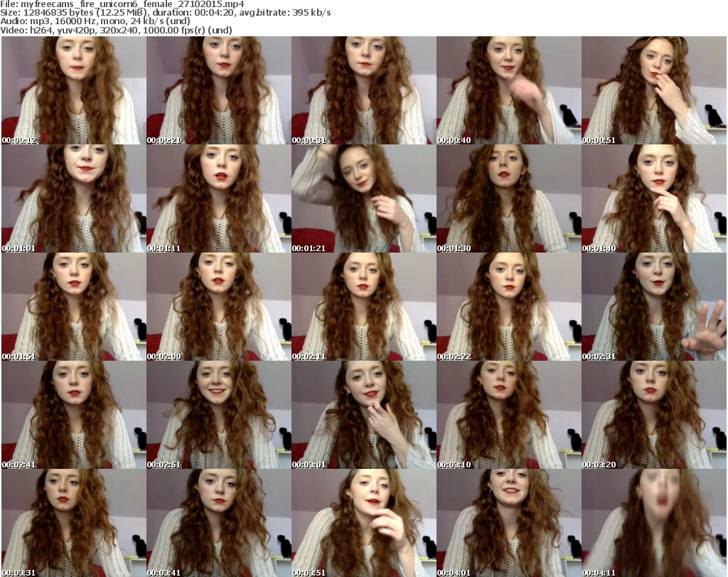Screen dimensions: 728x577
Task: Click the File name header line
Action: 122,4
